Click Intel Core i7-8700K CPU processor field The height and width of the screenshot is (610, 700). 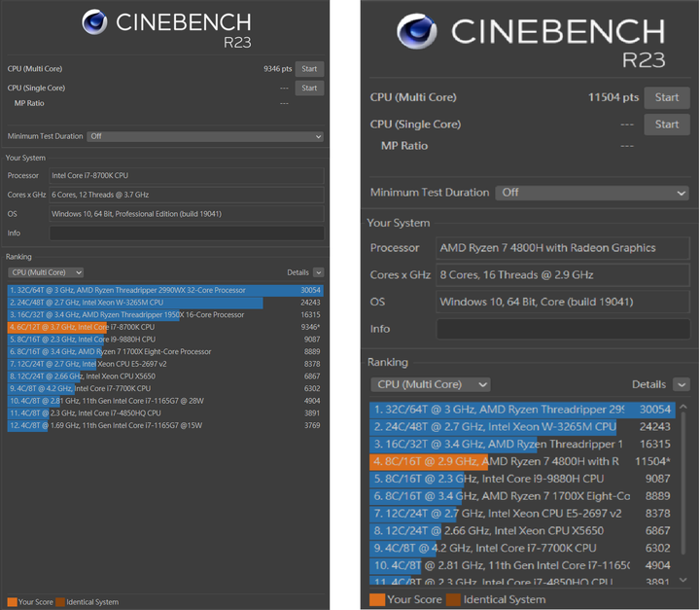[187, 176]
